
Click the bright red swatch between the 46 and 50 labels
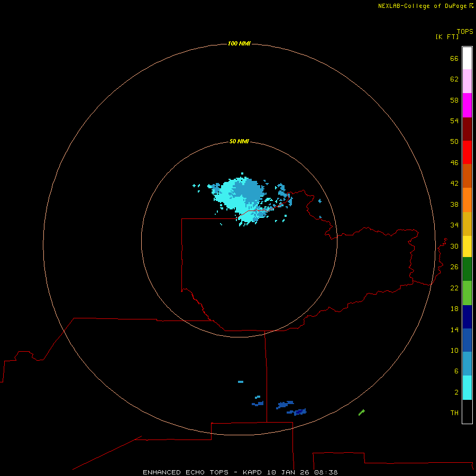[x=467, y=152]
